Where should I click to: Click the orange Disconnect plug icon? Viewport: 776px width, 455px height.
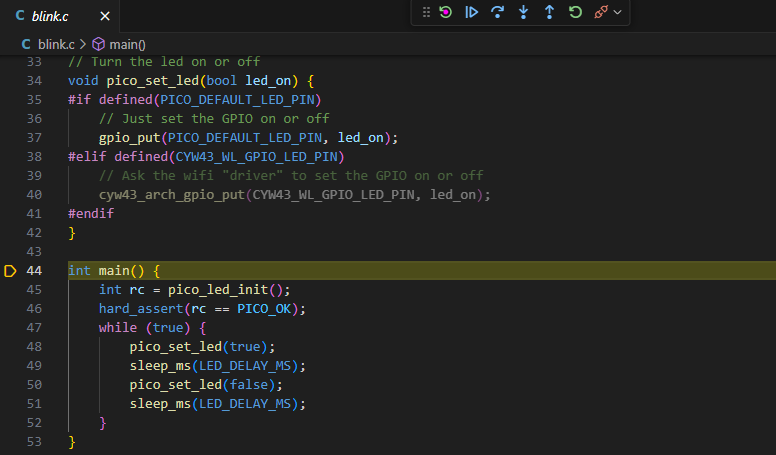(x=601, y=12)
